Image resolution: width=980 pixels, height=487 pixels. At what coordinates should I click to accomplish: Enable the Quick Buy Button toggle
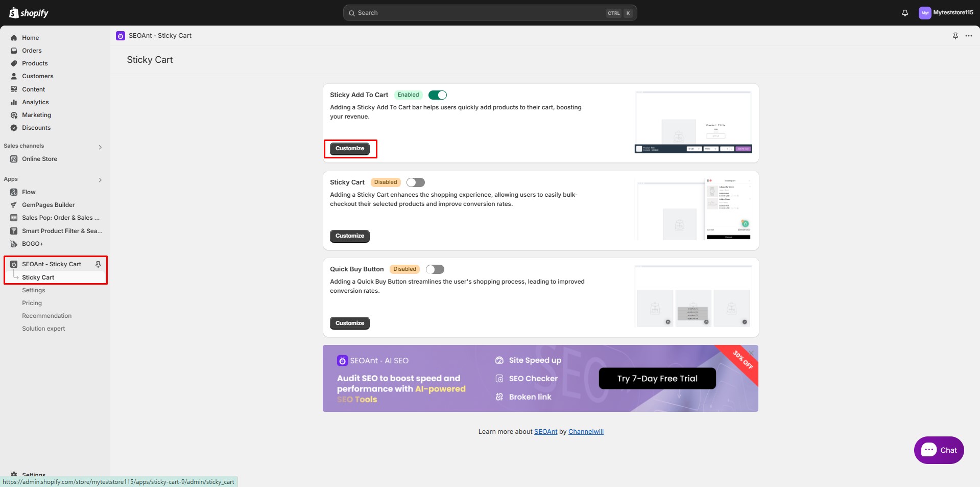[435, 269]
